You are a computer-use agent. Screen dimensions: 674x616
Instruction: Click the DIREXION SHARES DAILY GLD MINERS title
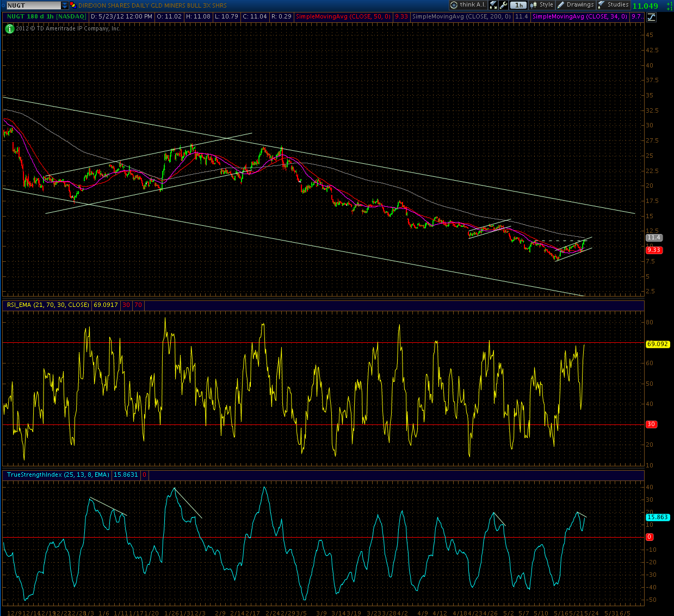(x=152, y=5)
